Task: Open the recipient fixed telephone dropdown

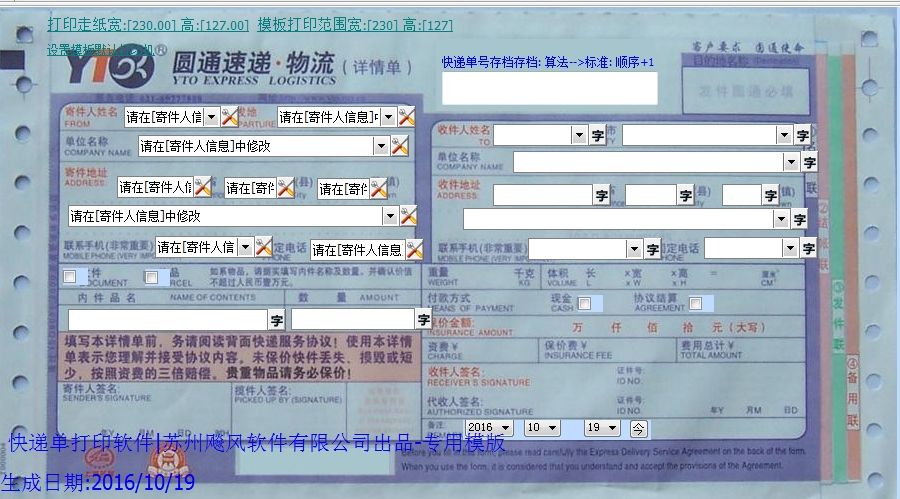Action: click(790, 248)
